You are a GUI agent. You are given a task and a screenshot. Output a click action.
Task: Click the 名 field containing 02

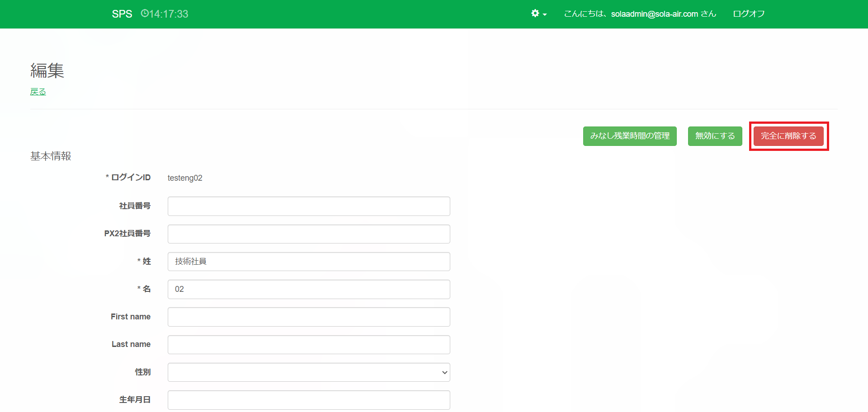click(309, 289)
